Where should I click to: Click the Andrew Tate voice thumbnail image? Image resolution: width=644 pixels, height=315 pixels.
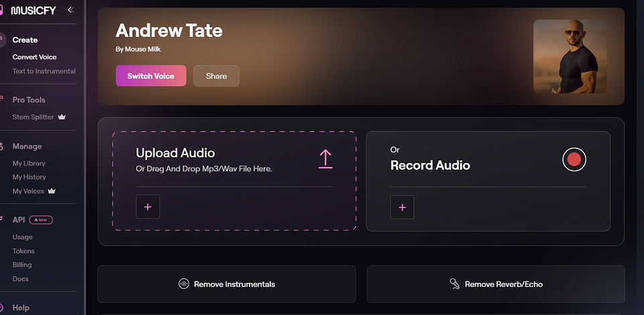pos(570,56)
